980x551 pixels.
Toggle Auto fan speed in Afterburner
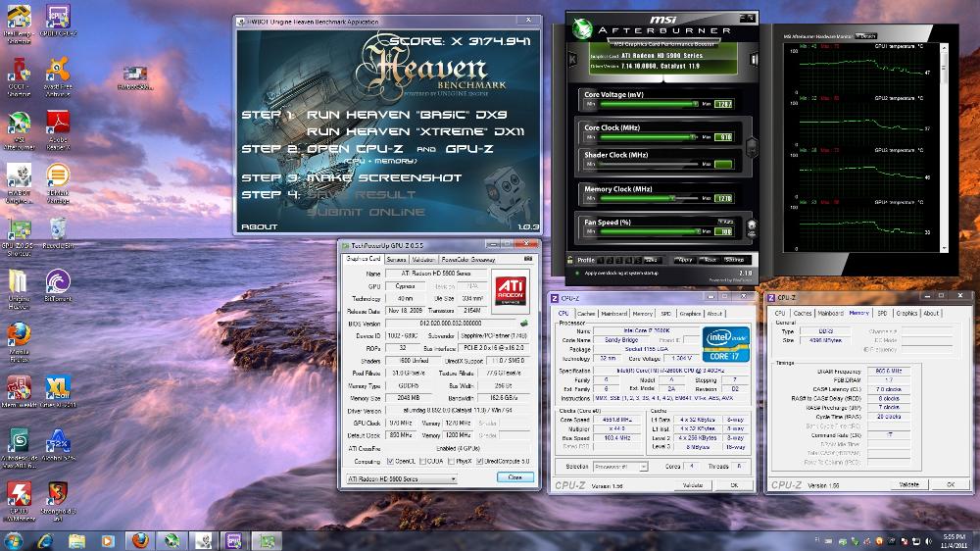[x=725, y=222]
